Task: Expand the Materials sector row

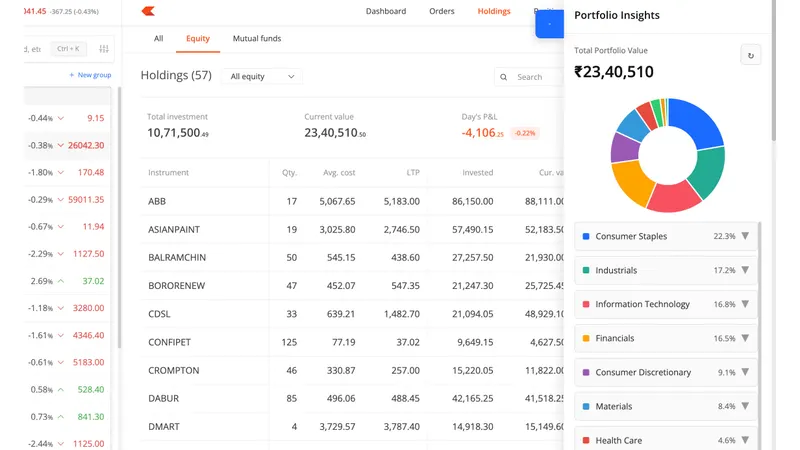Action: (665, 406)
